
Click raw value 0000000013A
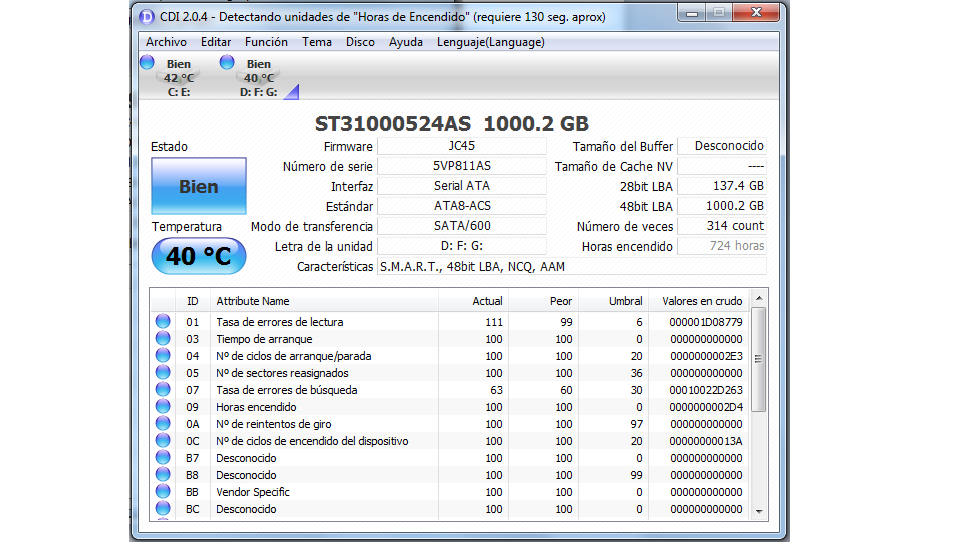[x=705, y=441]
